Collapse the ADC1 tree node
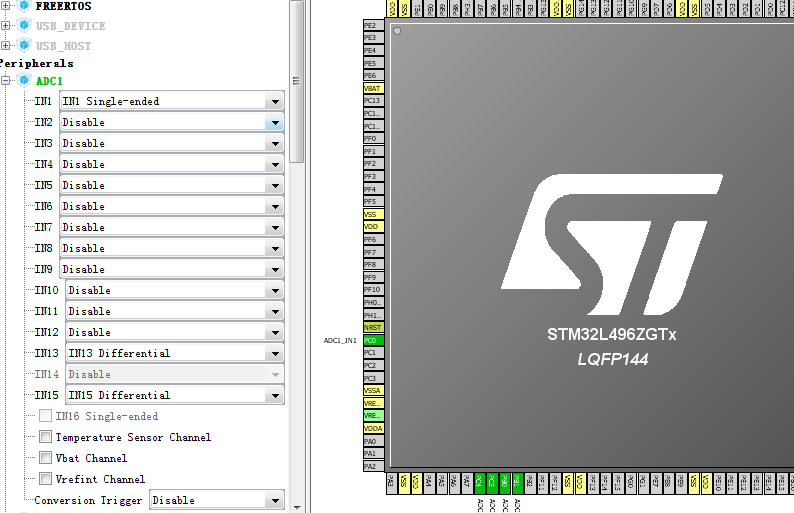794x513 pixels. (6, 81)
